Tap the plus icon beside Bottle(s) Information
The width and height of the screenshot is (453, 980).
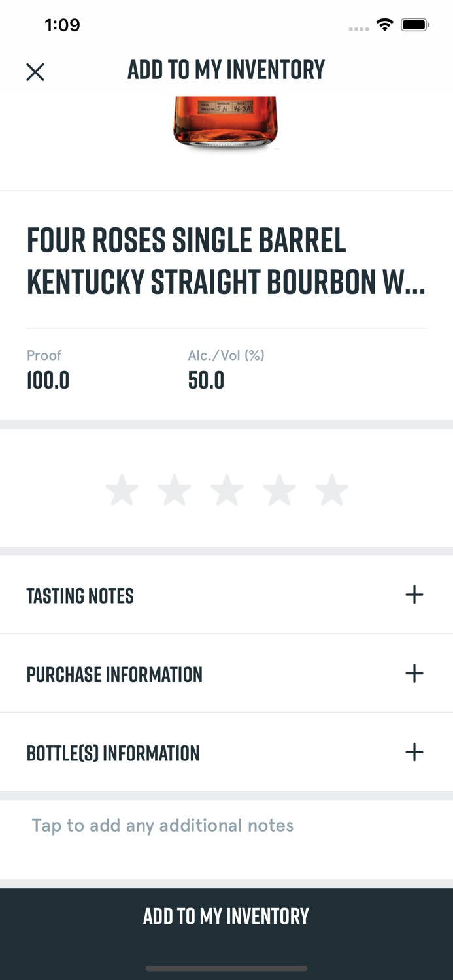pyautogui.click(x=414, y=752)
